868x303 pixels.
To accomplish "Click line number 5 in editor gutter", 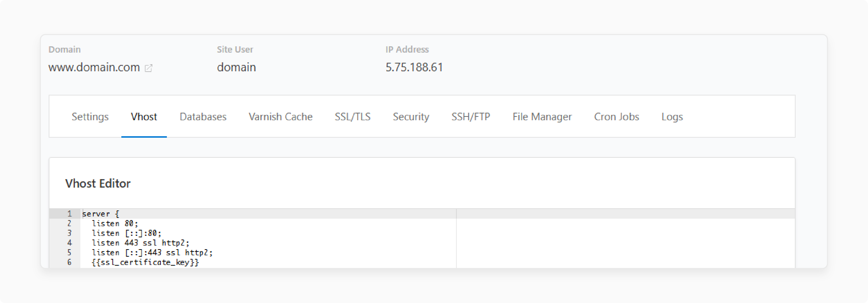I will (x=70, y=253).
